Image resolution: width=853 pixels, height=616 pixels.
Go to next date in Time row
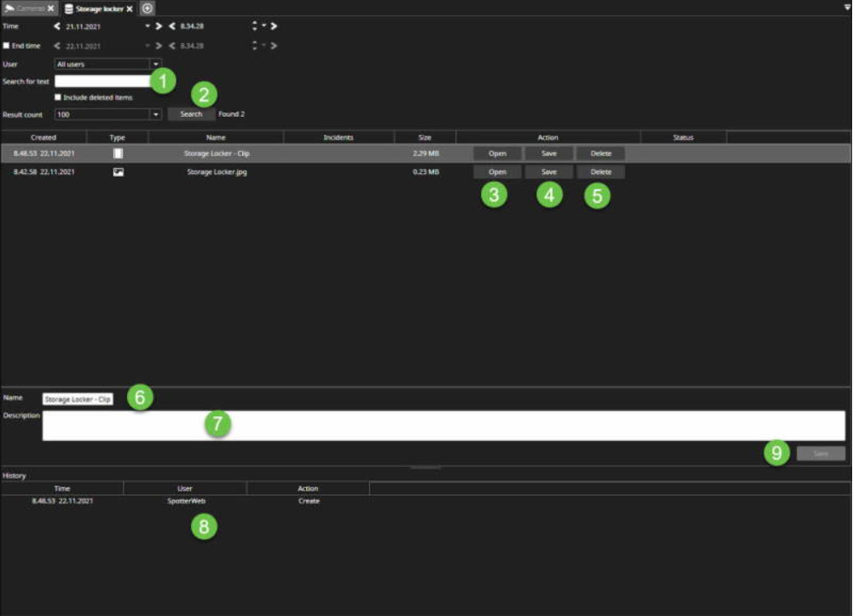159,26
